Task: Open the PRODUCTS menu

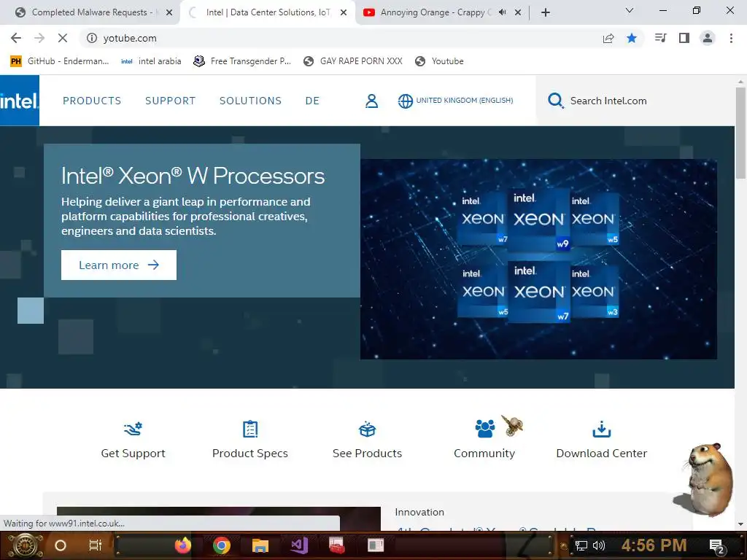Action: pyautogui.click(x=92, y=101)
